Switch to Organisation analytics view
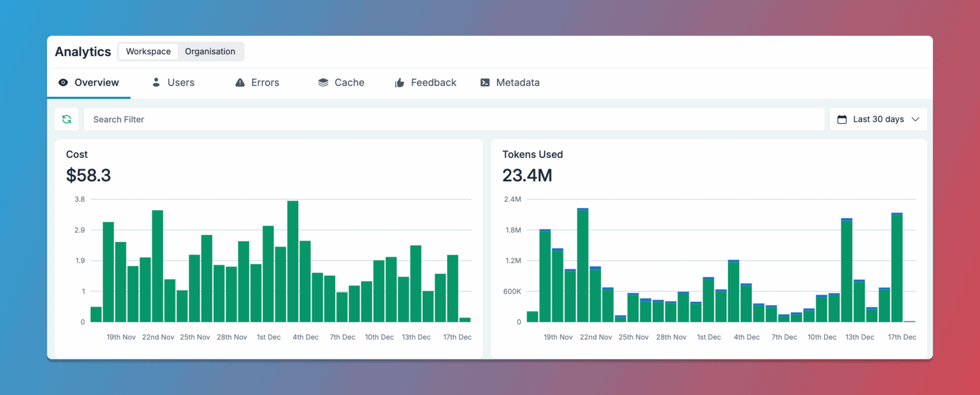Viewport: 980px width, 395px height. (210, 52)
